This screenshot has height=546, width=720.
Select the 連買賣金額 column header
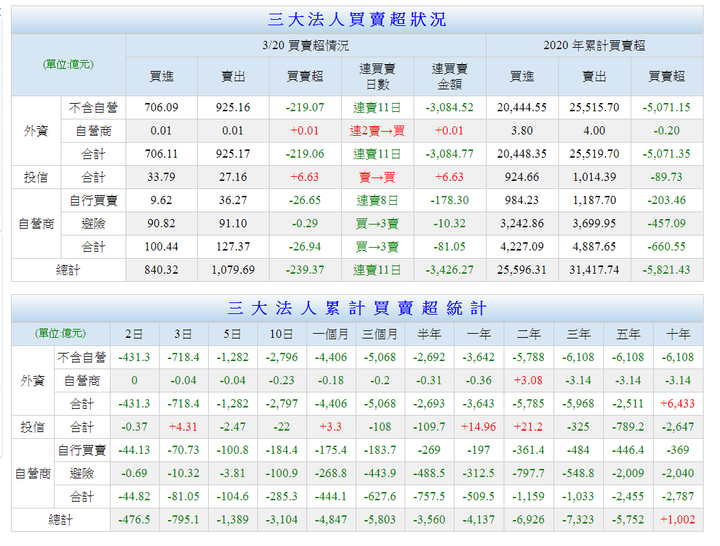pos(449,76)
